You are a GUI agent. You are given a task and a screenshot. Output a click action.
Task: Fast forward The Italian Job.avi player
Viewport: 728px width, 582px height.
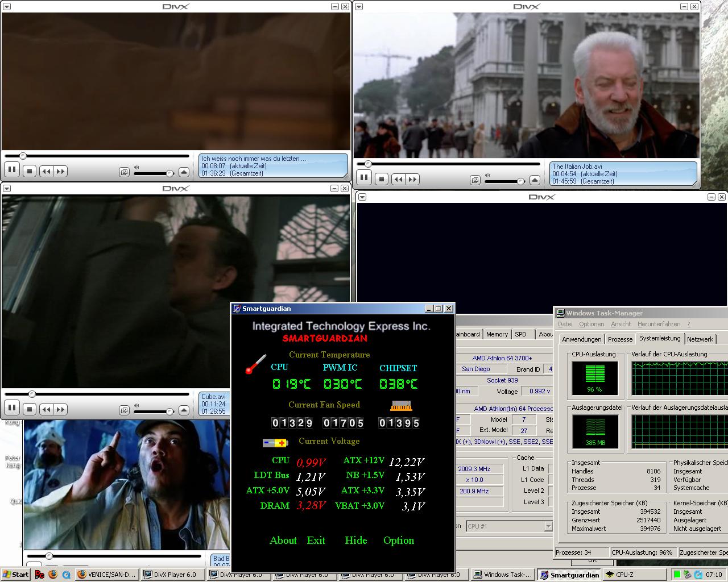[413, 179]
